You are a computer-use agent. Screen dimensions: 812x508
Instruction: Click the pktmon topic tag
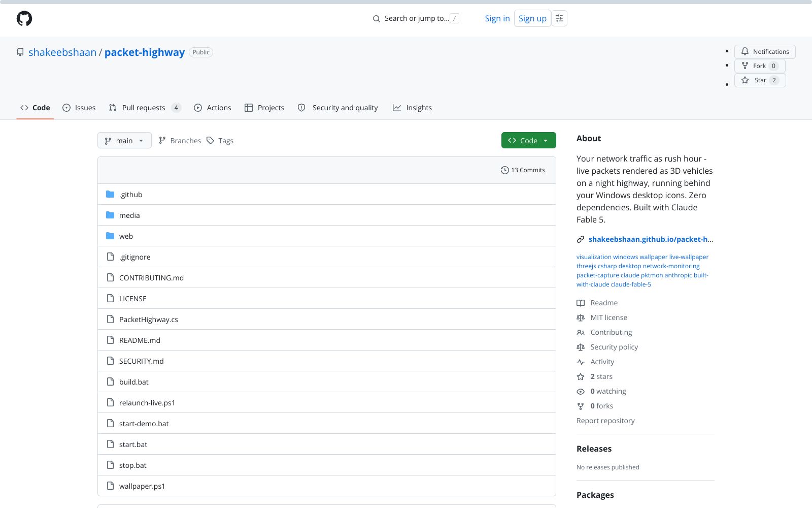click(652, 275)
